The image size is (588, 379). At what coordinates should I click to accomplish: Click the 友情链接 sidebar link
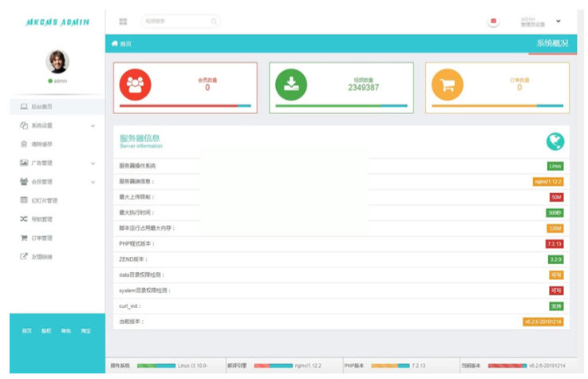tap(41, 257)
